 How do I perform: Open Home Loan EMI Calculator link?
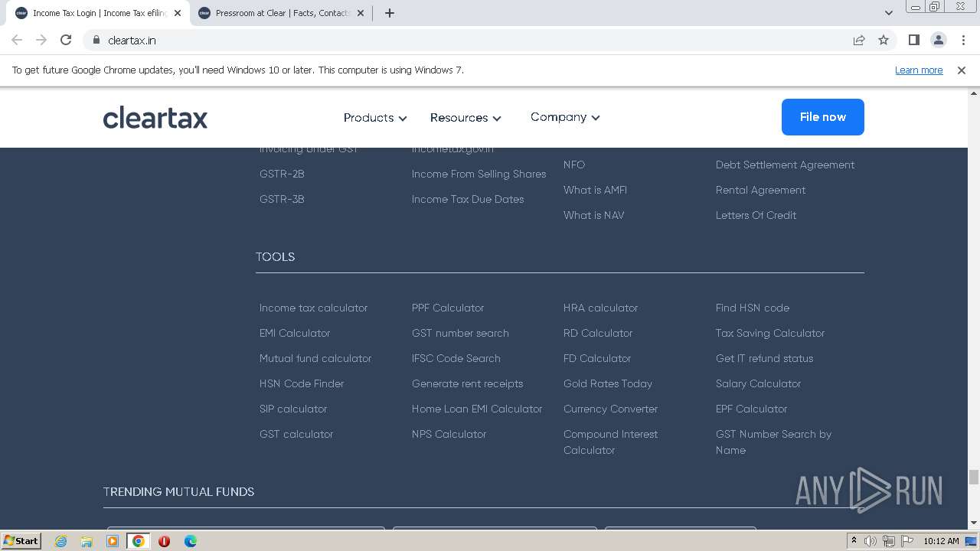(x=477, y=409)
